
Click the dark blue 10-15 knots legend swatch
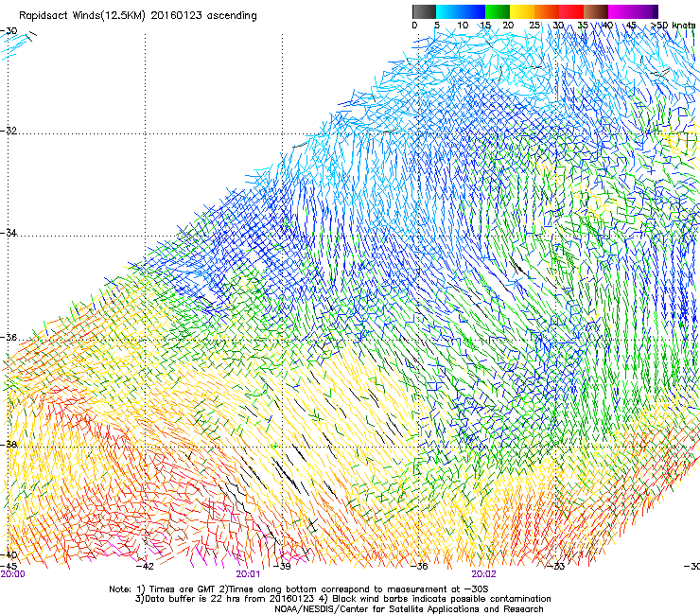click(x=473, y=11)
